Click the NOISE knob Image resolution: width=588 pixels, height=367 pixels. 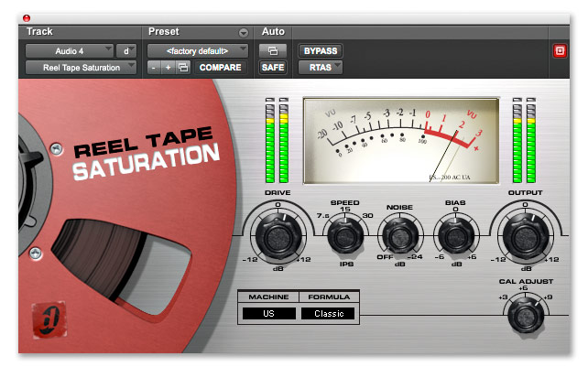pyautogui.click(x=400, y=236)
